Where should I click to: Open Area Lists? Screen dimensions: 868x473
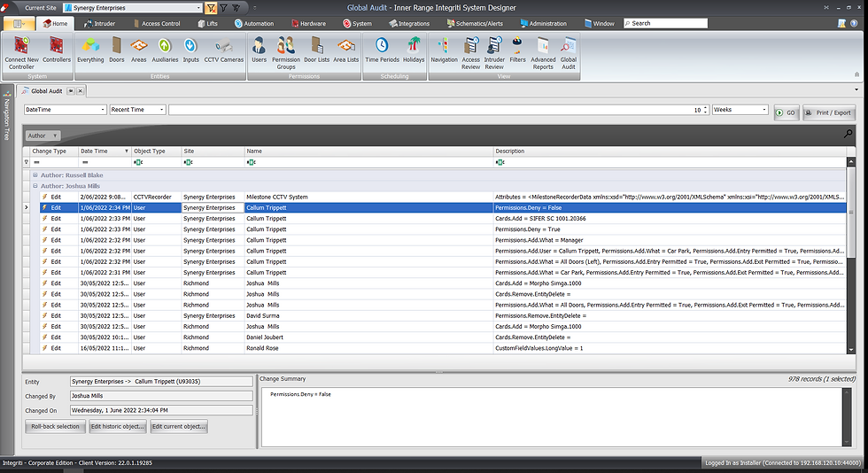[x=346, y=50]
